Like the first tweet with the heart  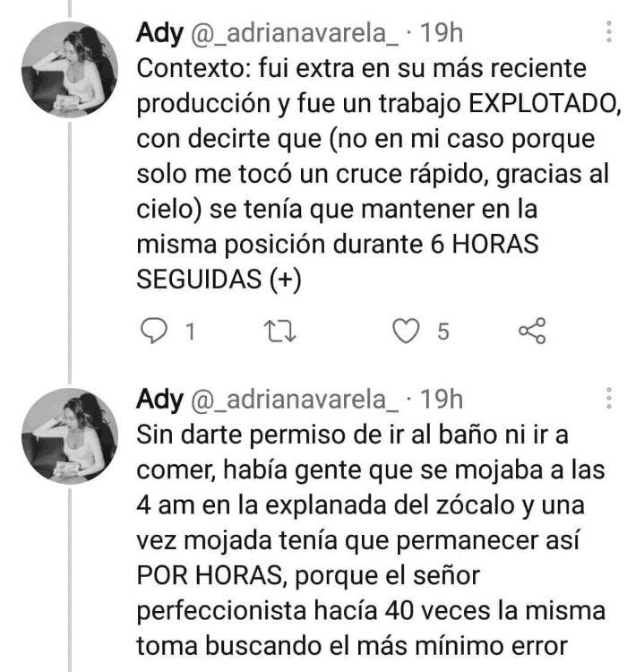coord(406,331)
